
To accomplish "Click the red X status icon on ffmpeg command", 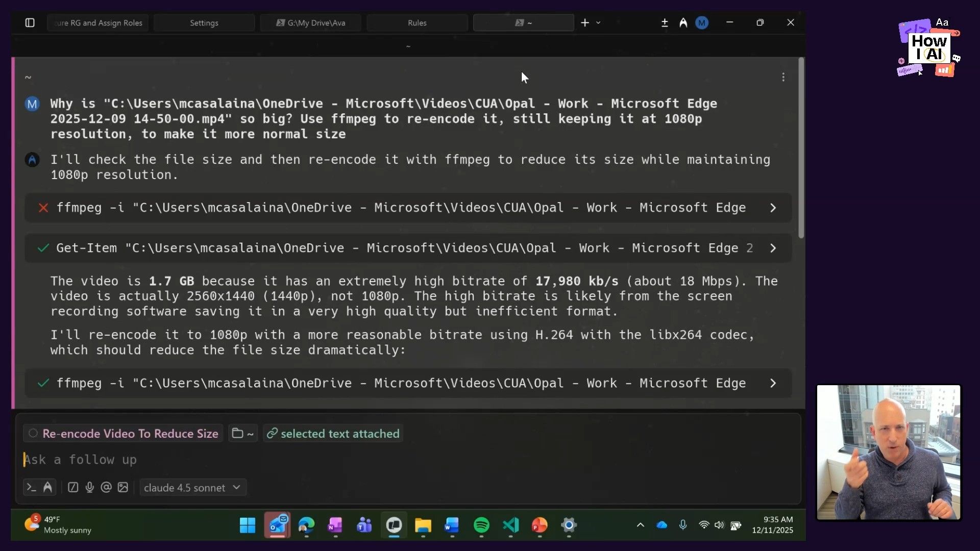I will (43, 208).
